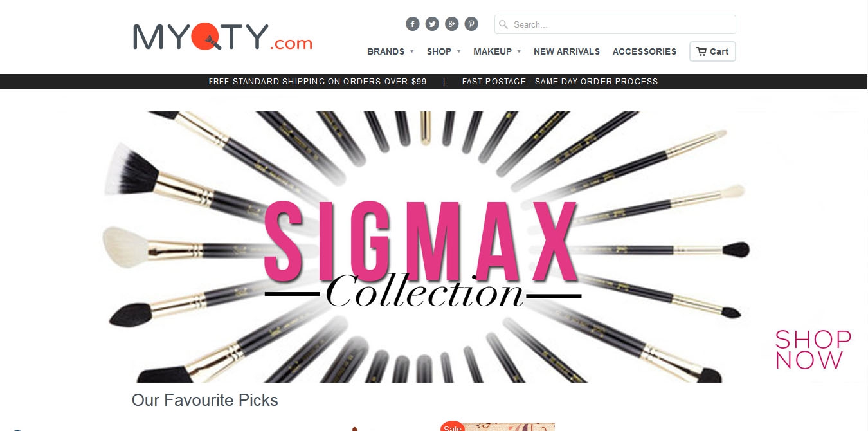Open the Facebook social icon
868x431 pixels.
pyautogui.click(x=413, y=24)
